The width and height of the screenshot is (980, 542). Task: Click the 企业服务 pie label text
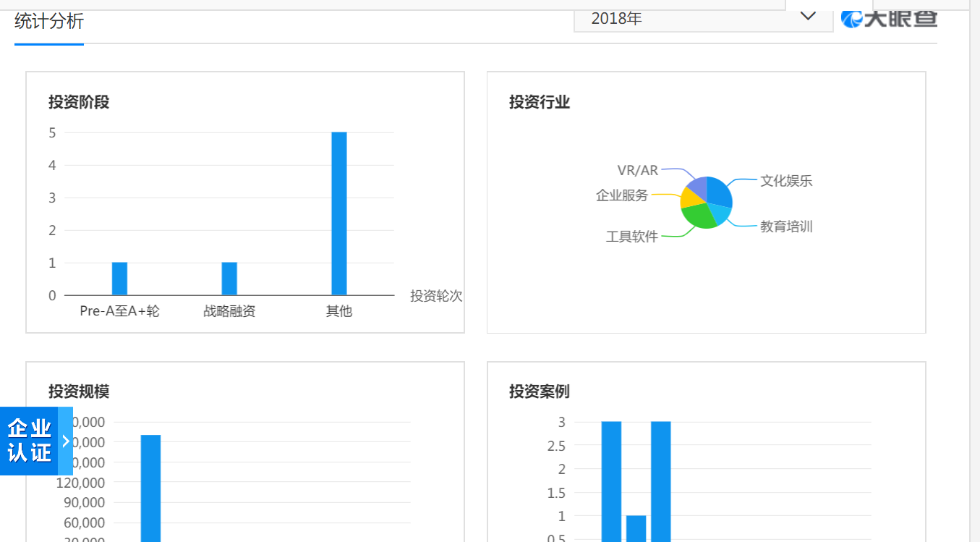(x=622, y=195)
